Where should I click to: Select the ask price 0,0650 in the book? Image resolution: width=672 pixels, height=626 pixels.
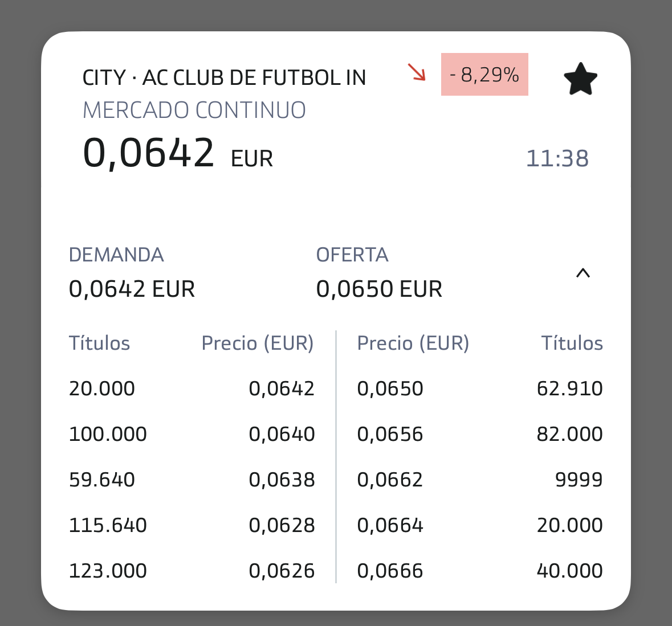390,388
